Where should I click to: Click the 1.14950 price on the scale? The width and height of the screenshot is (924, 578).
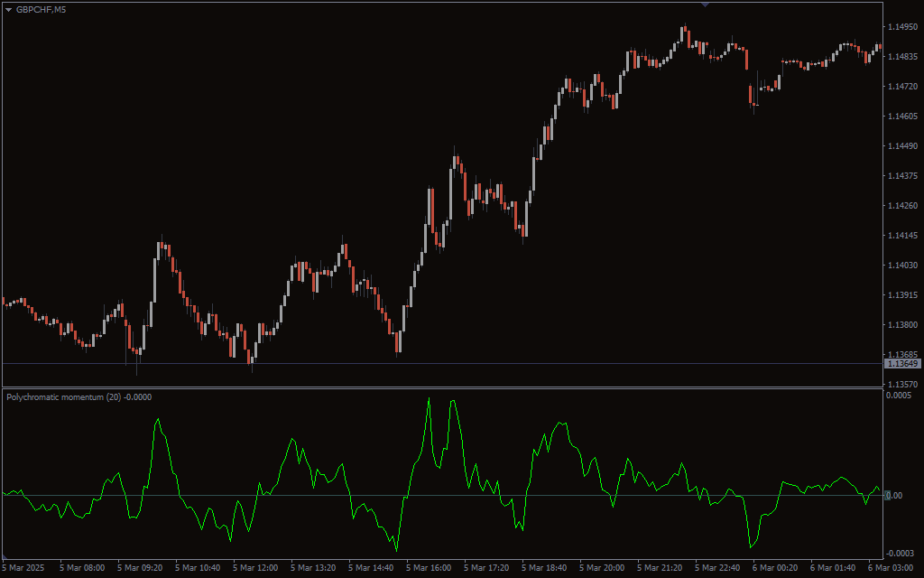tap(902, 27)
